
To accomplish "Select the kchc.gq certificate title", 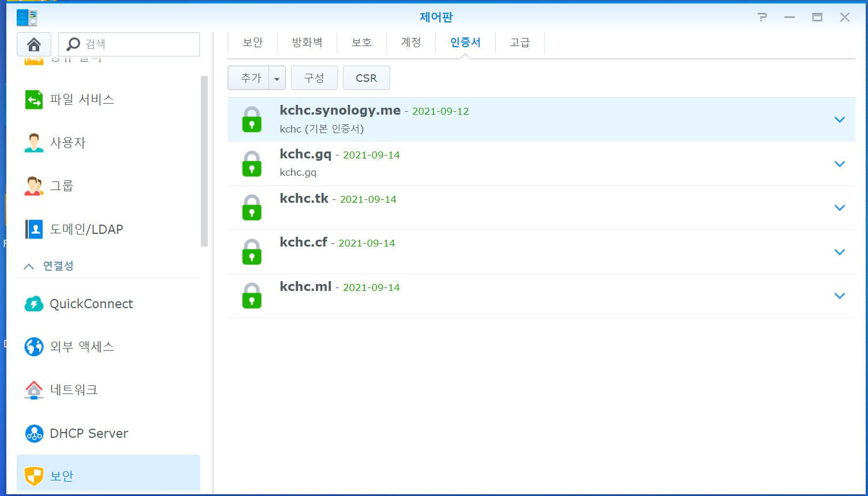I will (305, 154).
